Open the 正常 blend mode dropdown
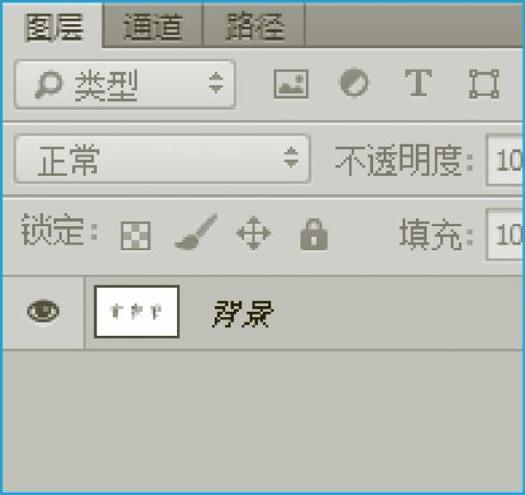The width and height of the screenshot is (525, 495). 162,159
